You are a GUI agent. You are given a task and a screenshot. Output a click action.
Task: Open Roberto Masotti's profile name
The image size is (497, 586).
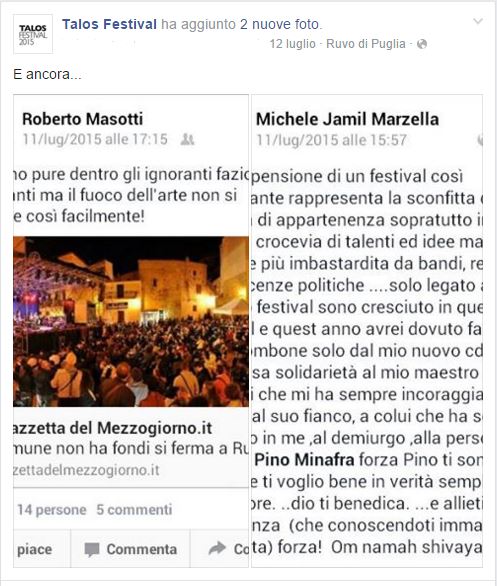pos(83,119)
